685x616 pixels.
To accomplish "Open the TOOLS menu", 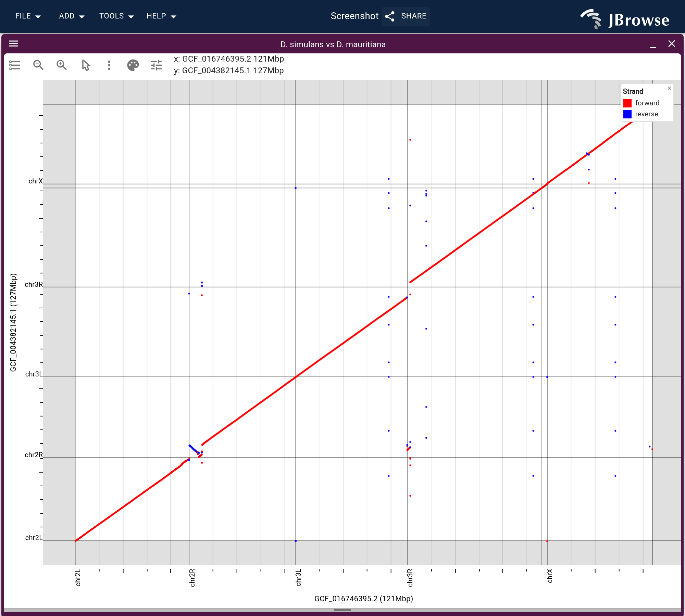I will click(x=116, y=16).
